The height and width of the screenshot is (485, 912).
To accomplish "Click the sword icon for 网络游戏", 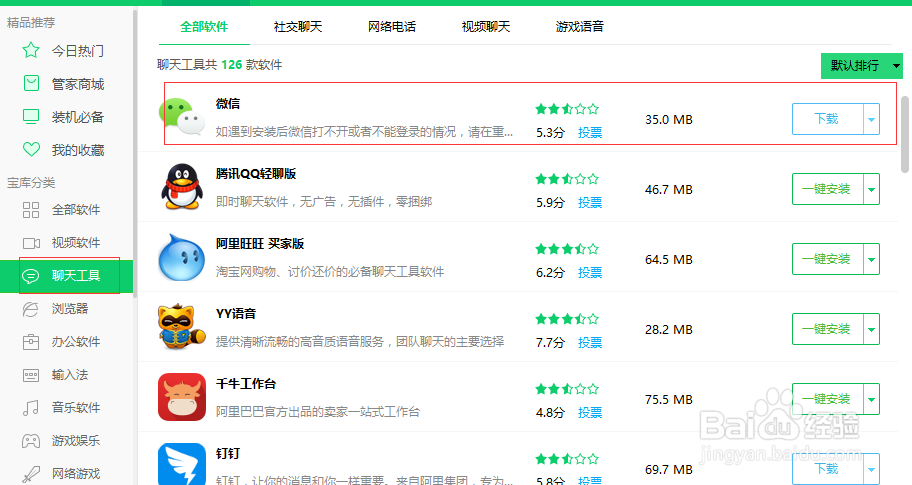I will coord(31,474).
